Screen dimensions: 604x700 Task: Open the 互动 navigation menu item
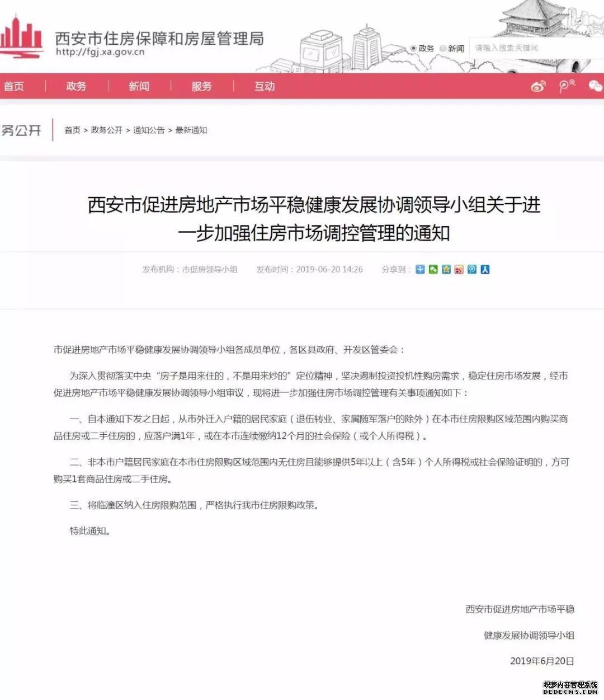coord(265,86)
